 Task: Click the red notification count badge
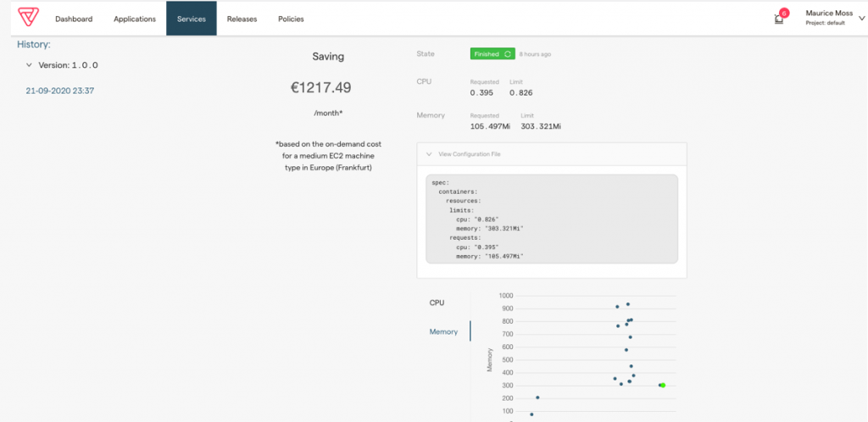tap(783, 13)
